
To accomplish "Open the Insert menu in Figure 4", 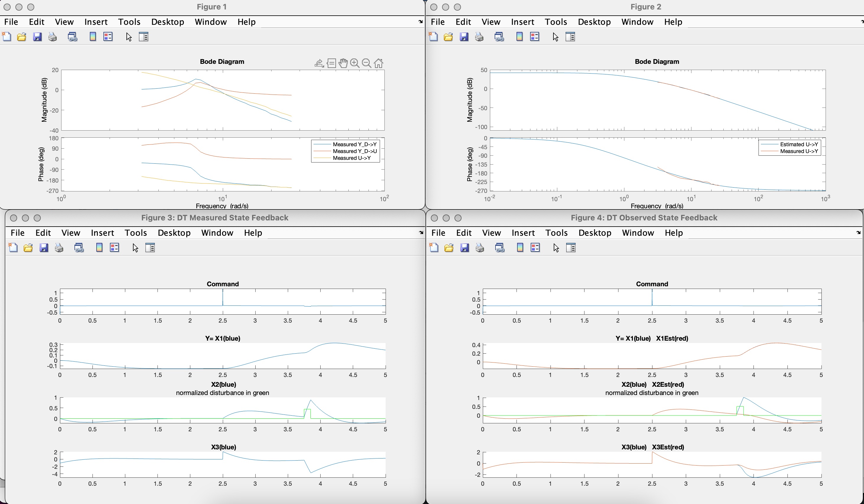I will coord(523,233).
